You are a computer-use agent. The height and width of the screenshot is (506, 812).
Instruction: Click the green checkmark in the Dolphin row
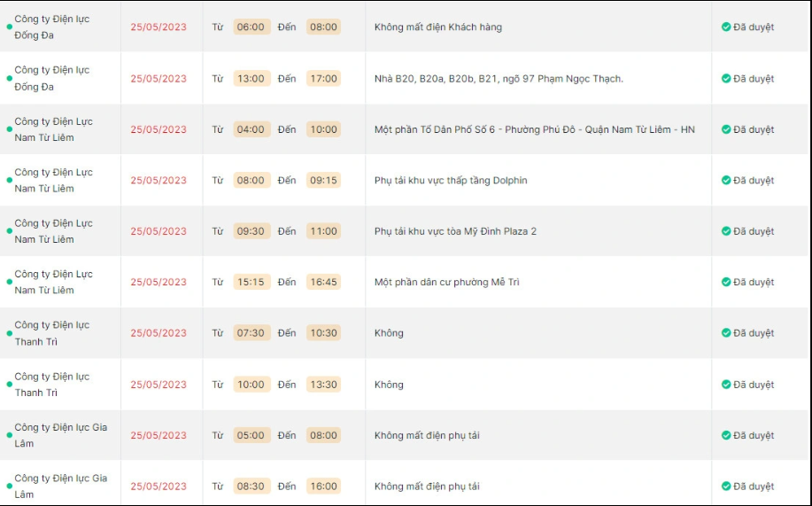coord(726,181)
